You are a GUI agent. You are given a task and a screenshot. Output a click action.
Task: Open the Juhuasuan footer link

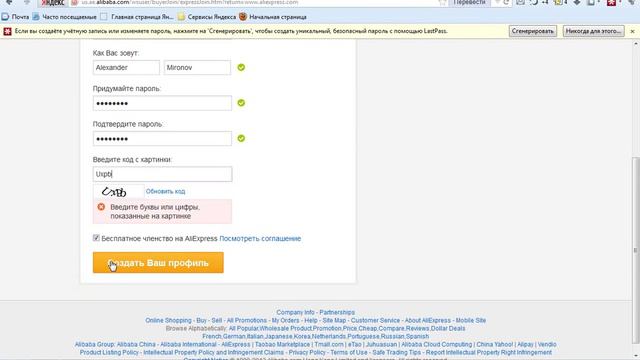coord(381,345)
